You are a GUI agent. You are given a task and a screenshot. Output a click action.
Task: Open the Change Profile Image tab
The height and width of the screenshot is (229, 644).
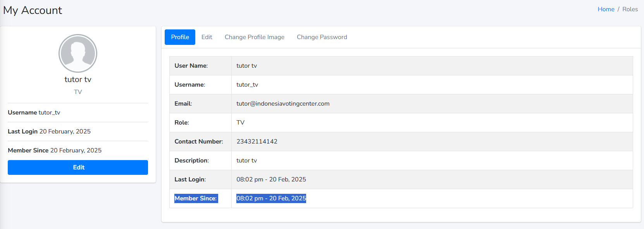(254, 37)
